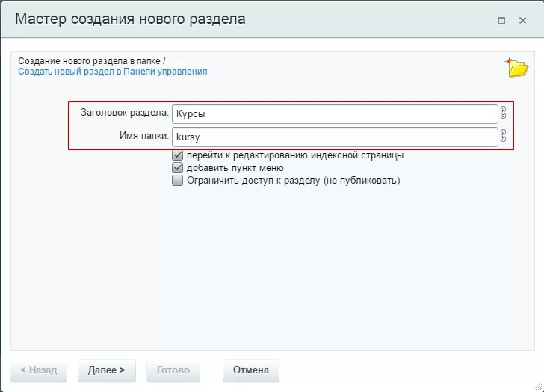Close the Мастер создания нового раздела dialog
The width and height of the screenshot is (544, 392).
[x=522, y=21]
